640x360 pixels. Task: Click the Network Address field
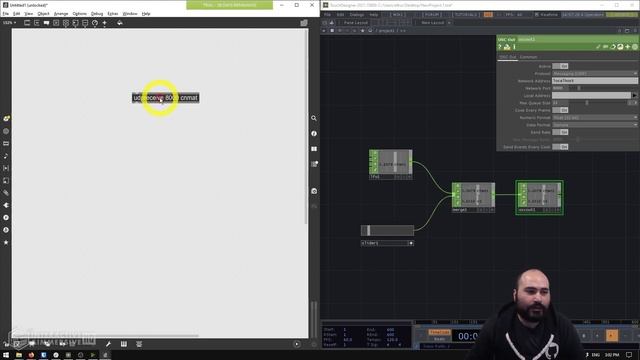(x=595, y=81)
